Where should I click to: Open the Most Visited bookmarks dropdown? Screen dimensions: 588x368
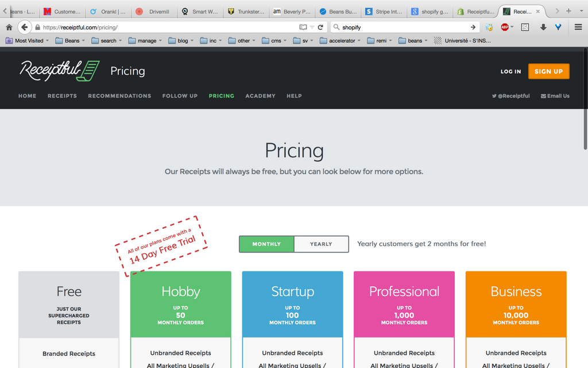coord(27,41)
